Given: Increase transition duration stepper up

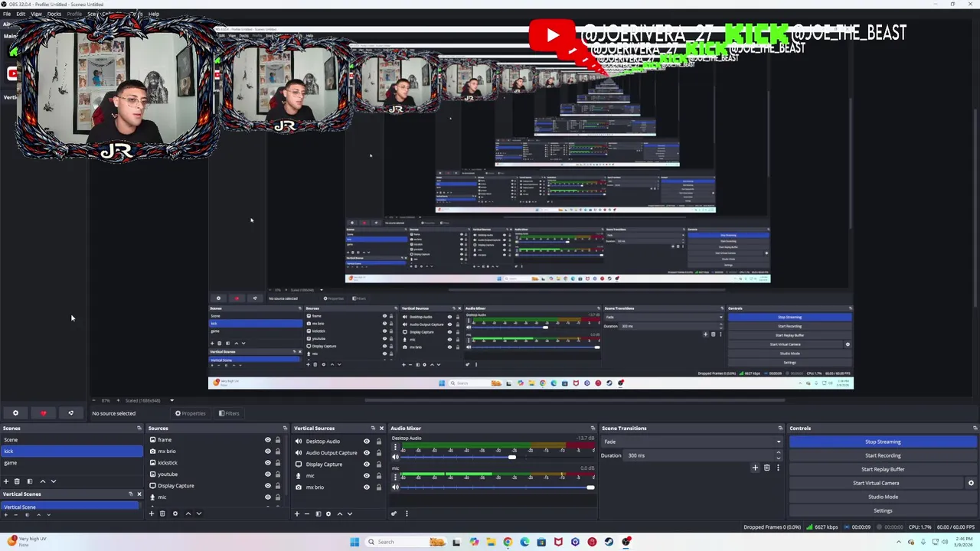Looking at the screenshot, I should (x=779, y=453).
